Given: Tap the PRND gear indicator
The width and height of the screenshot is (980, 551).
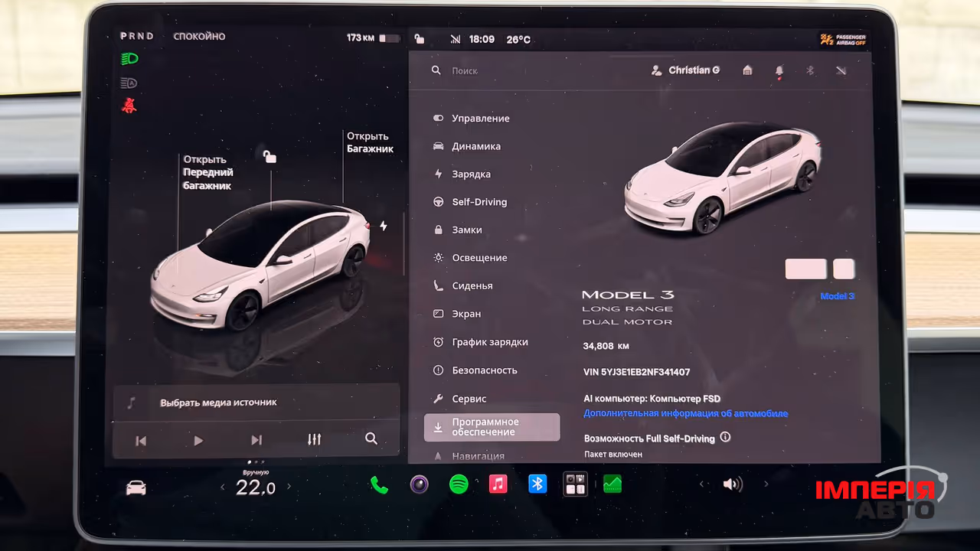Looking at the screenshot, I should (136, 36).
